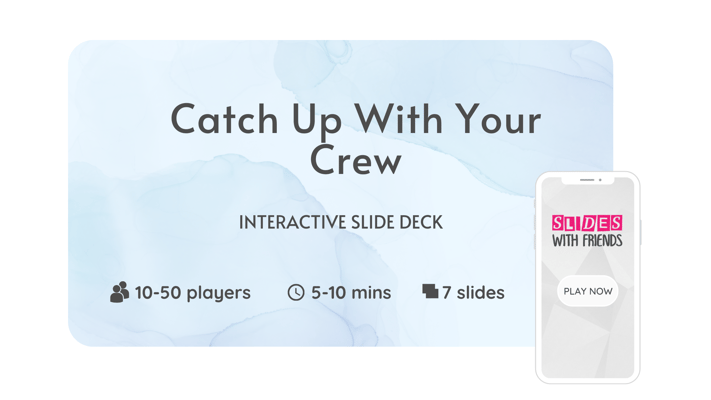
Task: Click the phone's right side power button
Action: 641,233
